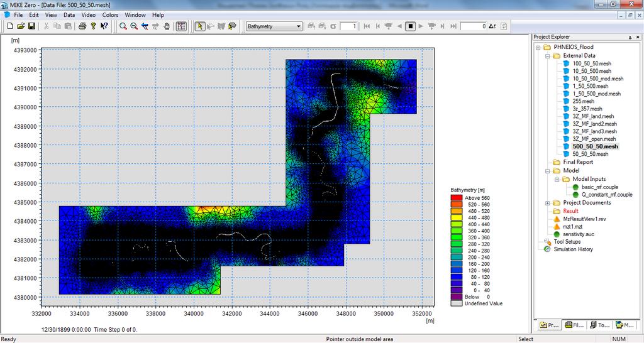Expand the Project Documents folder
Screen dimensions: 644x343
(548, 203)
